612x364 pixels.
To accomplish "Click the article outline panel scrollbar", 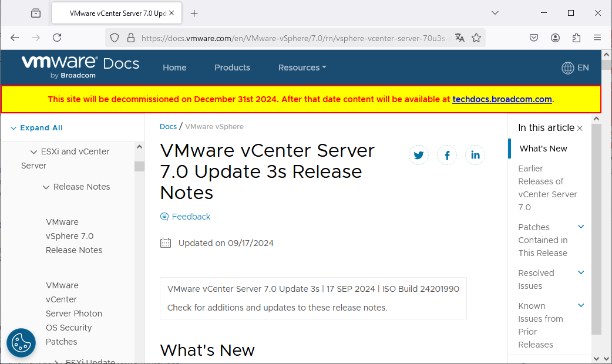I will click(x=596, y=229).
